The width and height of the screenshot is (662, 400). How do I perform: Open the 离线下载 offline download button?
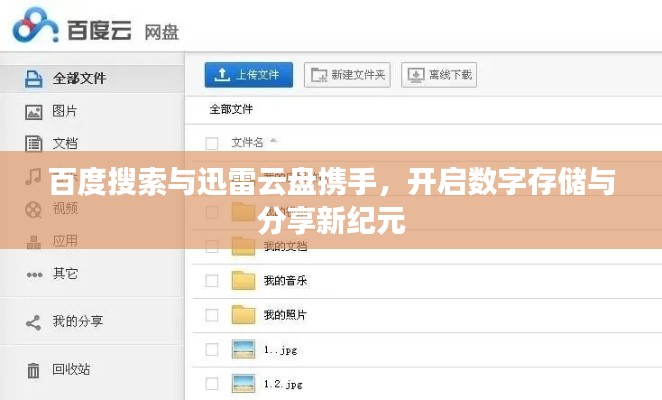click(438, 75)
